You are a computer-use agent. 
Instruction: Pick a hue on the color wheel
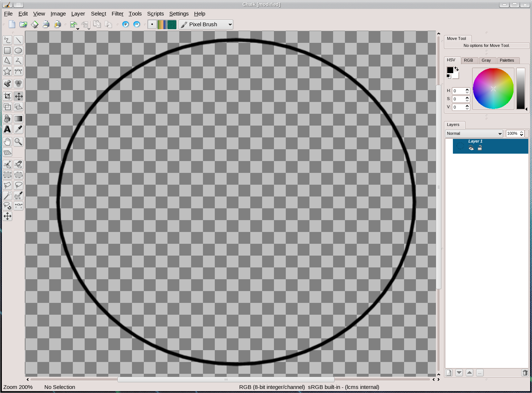click(x=493, y=89)
